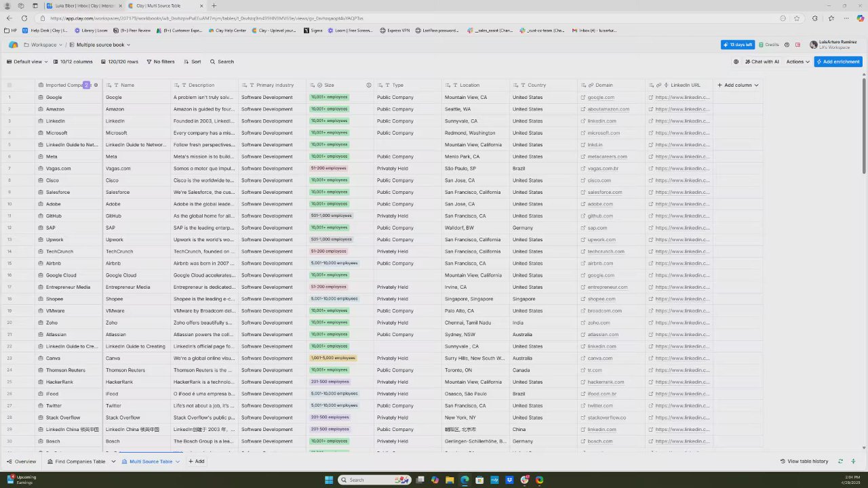
Task: Click the plus icon on Imported Companies header
Action: (96, 85)
